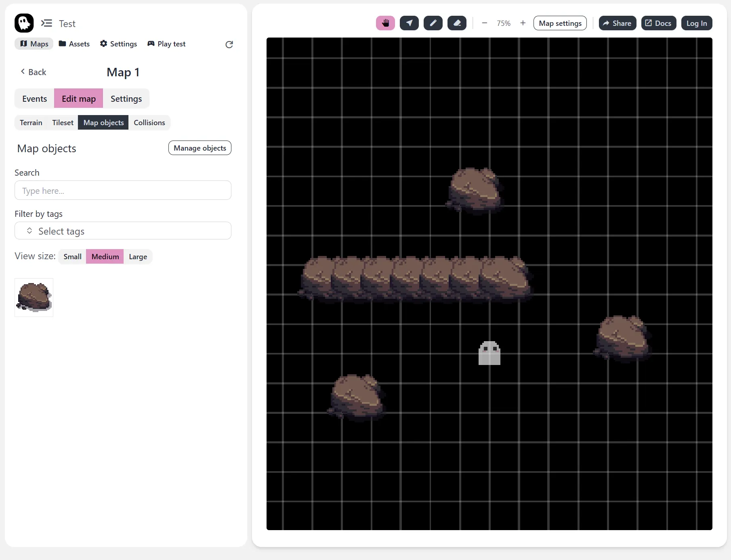The width and height of the screenshot is (731, 560).
Task: Select the pencil draw tool
Action: click(x=433, y=23)
